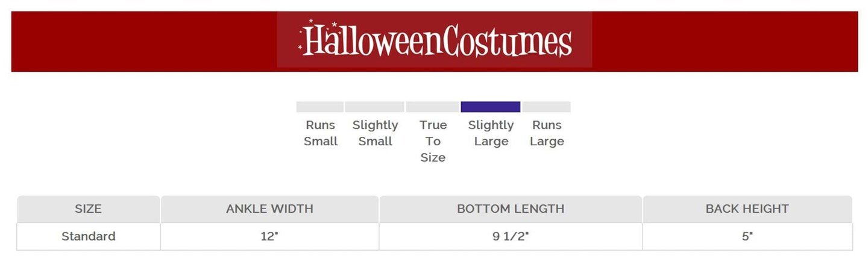Select the 12" ankle width value
This screenshot has height=267, width=868.
[x=269, y=236]
